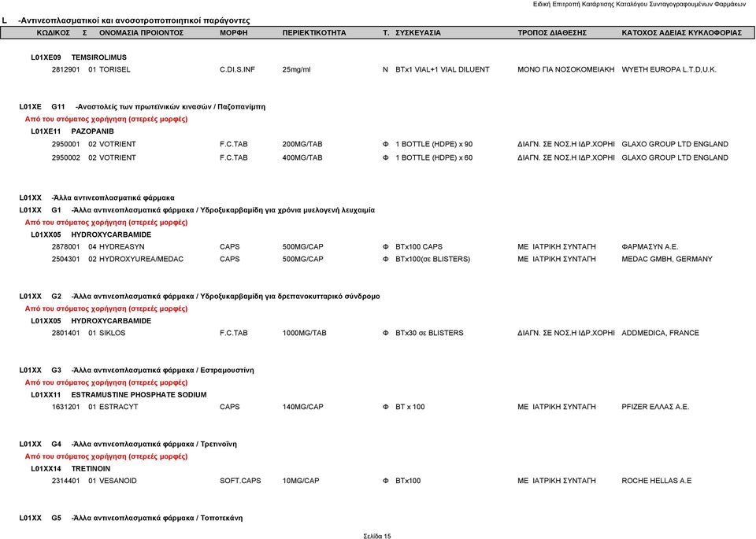Click the ΟΝΟΜΑΣΙΑ ΠΡΟΙΟΝΤΟΣ column header
This screenshot has height=539, width=756.
141,33
